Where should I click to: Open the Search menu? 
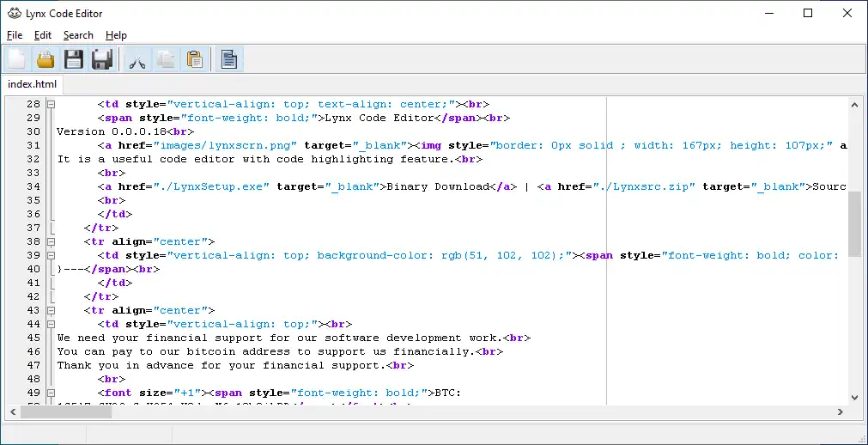pyautogui.click(x=78, y=35)
